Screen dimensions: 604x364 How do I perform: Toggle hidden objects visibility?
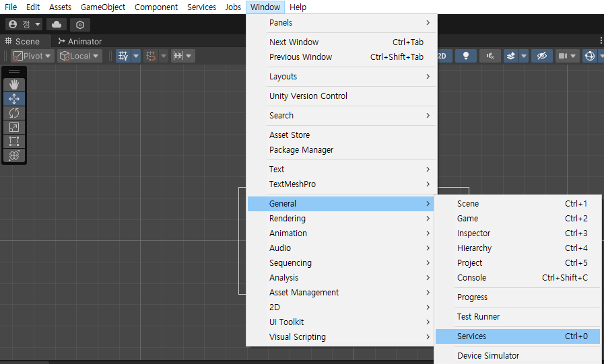point(542,56)
